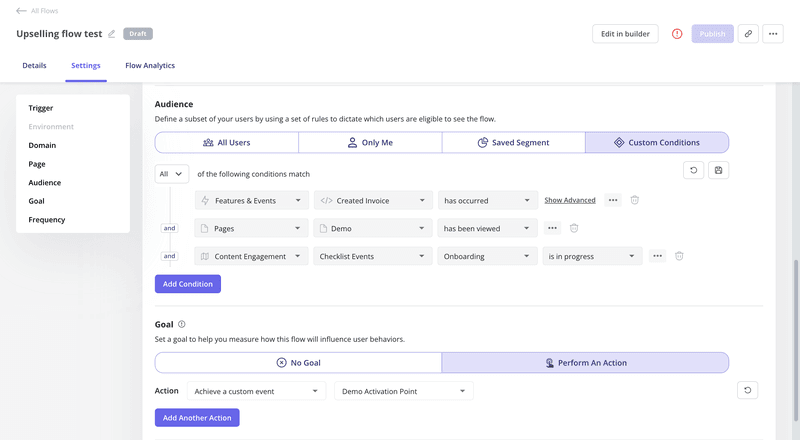This screenshot has height=440, width=800.
Task: Open the is in progress dropdown
Action: 592,256
